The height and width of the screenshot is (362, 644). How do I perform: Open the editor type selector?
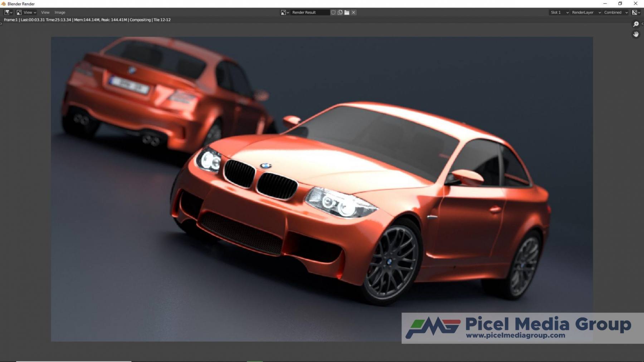point(8,13)
